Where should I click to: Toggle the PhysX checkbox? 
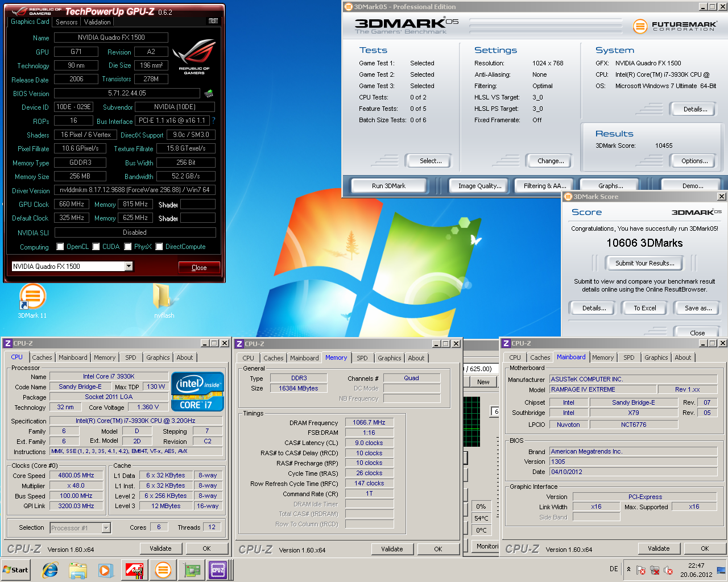click(128, 247)
